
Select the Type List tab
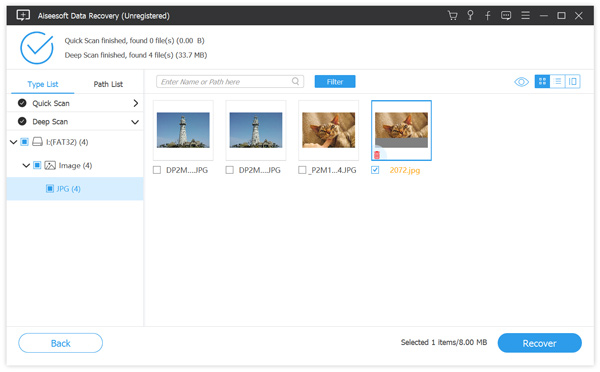tap(43, 84)
